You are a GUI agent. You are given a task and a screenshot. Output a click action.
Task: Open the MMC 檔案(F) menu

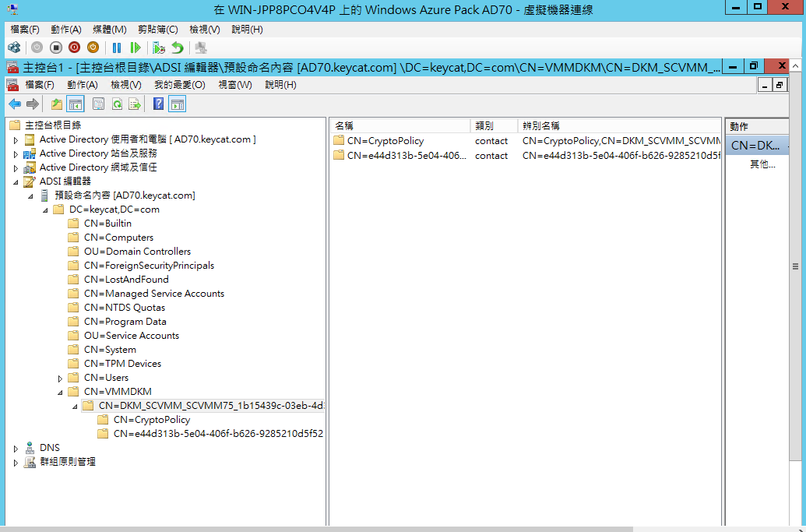coord(40,85)
